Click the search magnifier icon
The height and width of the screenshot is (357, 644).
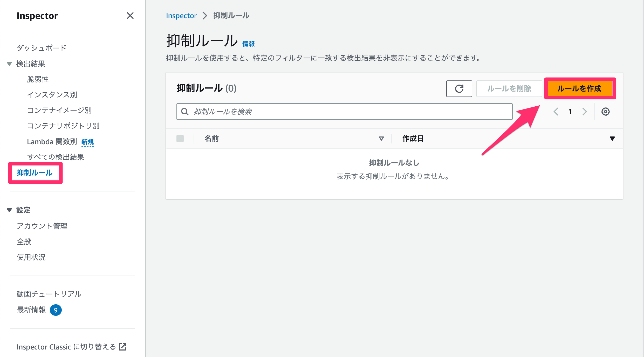(x=185, y=112)
